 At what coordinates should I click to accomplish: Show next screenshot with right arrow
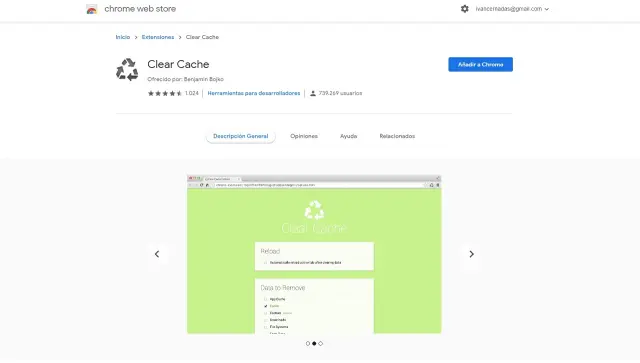[x=471, y=254]
